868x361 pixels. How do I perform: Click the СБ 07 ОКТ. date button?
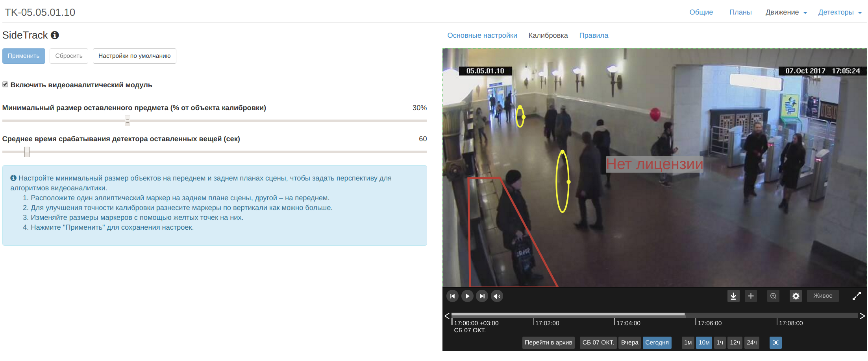pyautogui.click(x=598, y=343)
